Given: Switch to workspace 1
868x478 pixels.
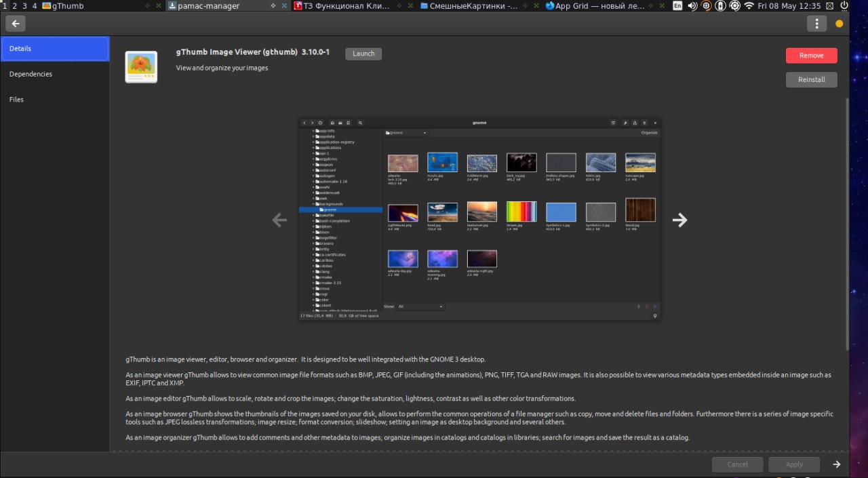Looking at the screenshot, I should [5, 5].
